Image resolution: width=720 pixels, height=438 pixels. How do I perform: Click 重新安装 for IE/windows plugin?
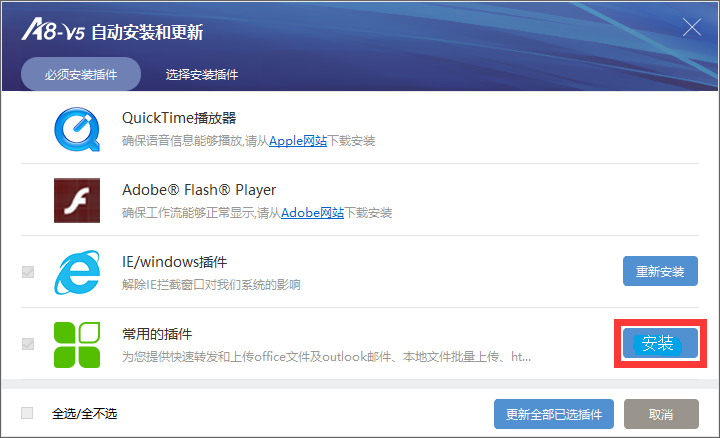click(660, 271)
